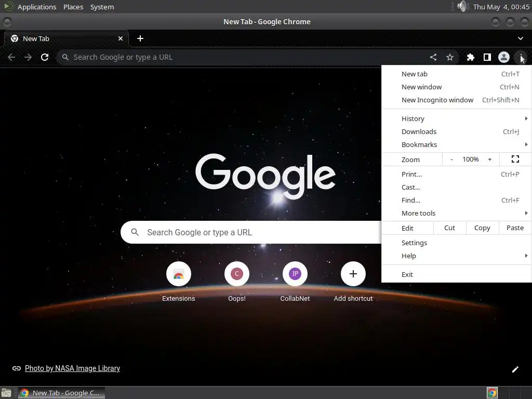532x399 pixels.
Task: Toggle the side panel icon
Action: coord(487,57)
